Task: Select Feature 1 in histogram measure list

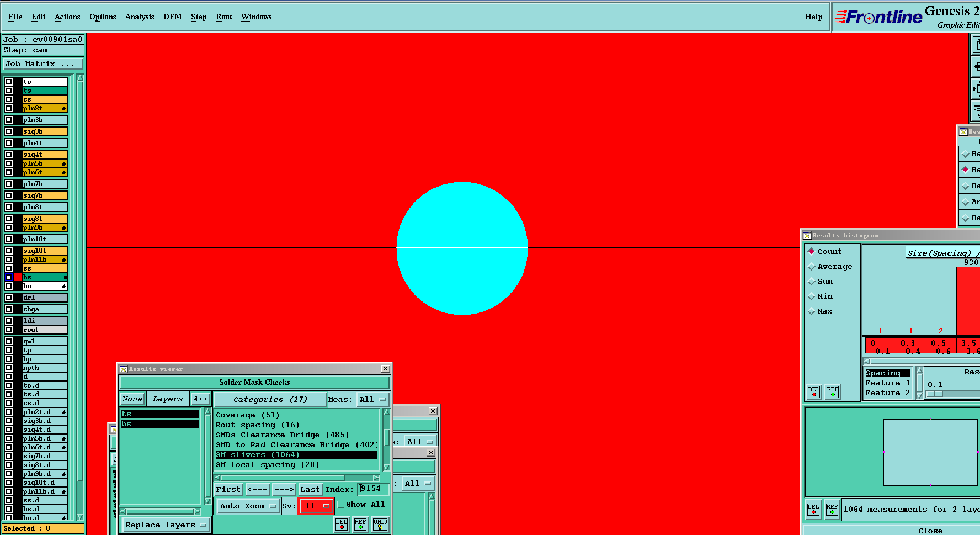Action: pos(888,383)
